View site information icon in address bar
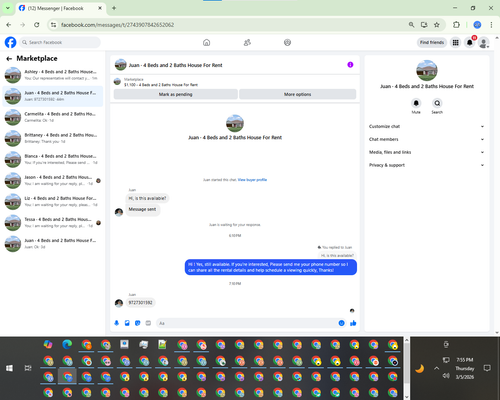The image size is (500, 400). (x=53, y=25)
